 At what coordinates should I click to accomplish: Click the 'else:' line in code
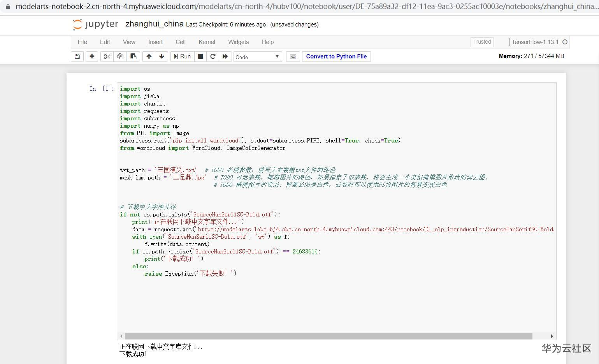click(141, 266)
